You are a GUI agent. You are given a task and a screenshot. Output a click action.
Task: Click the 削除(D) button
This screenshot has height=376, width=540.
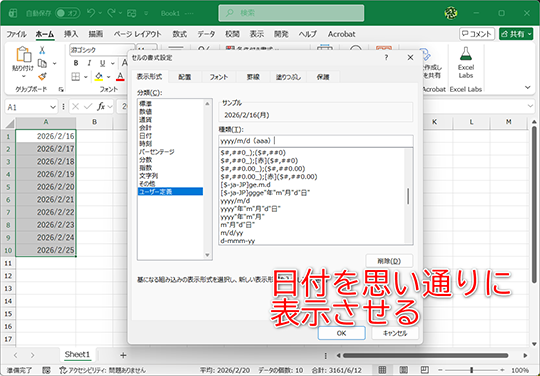(x=389, y=261)
